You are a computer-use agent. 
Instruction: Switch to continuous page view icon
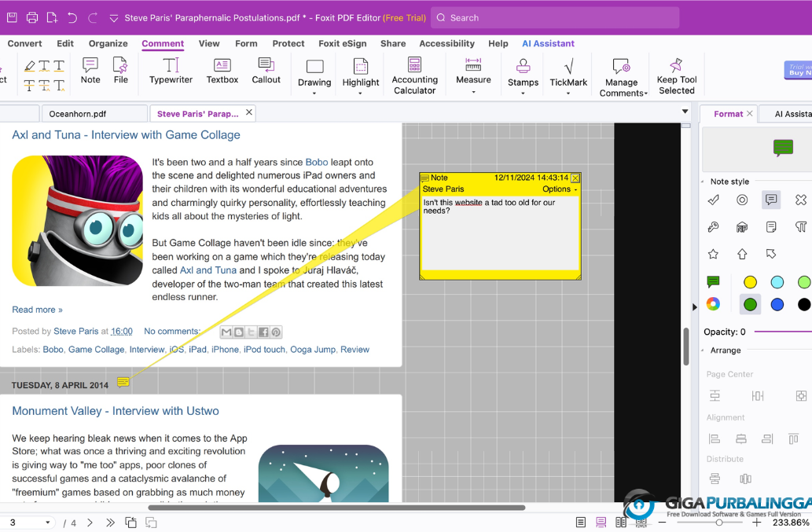601,523
